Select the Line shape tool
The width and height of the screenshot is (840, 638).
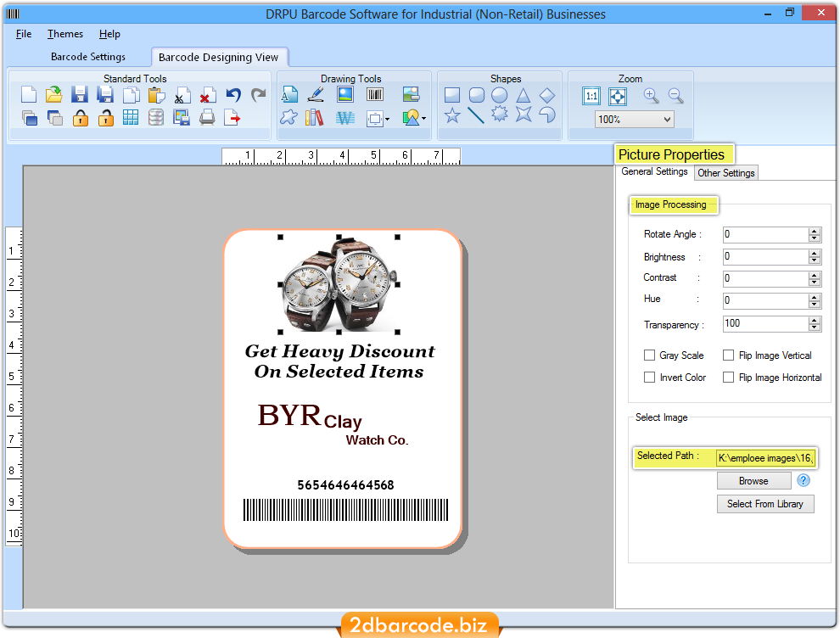point(476,115)
